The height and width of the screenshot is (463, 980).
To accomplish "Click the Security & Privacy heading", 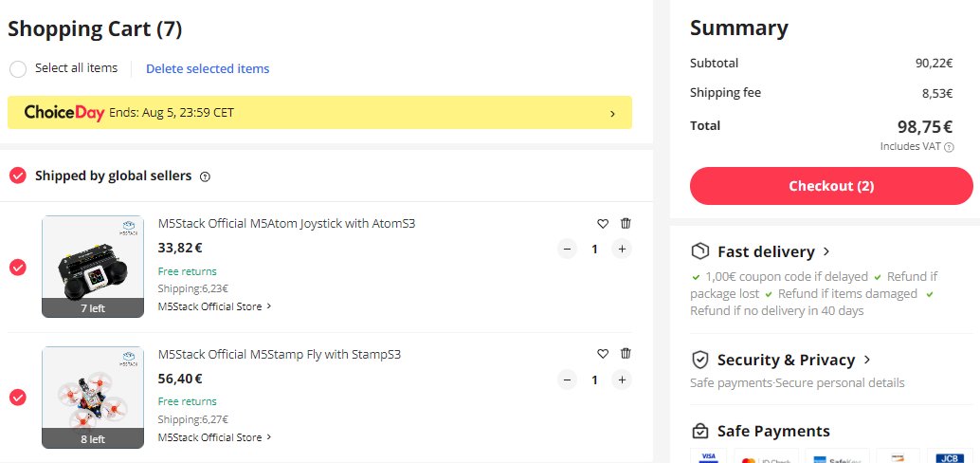I will point(787,360).
